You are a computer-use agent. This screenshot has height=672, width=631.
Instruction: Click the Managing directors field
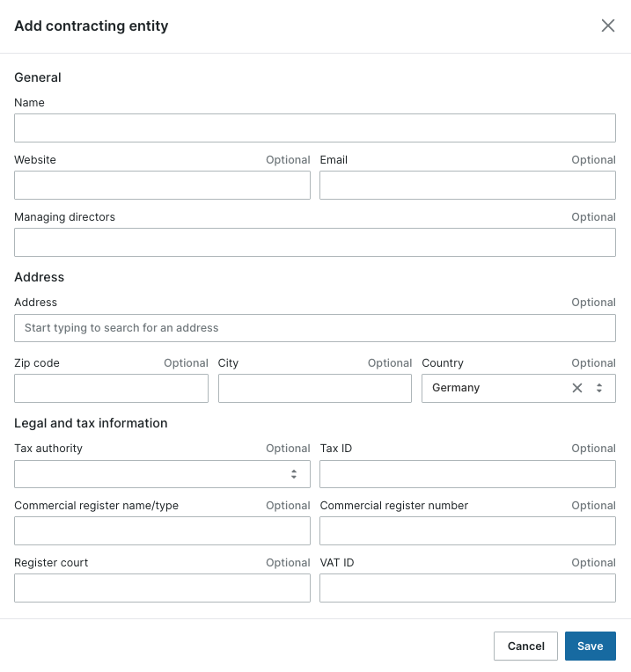tap(314, 242)
